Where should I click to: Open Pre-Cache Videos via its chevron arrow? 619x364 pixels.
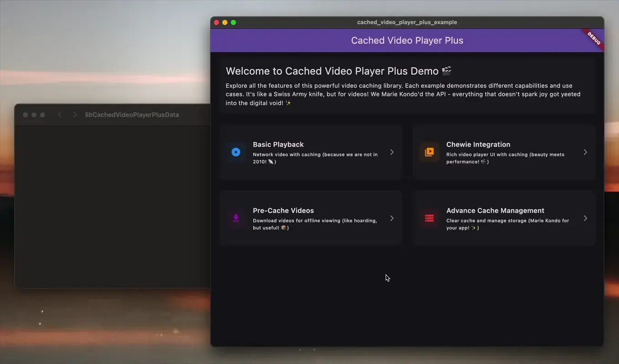392,218
